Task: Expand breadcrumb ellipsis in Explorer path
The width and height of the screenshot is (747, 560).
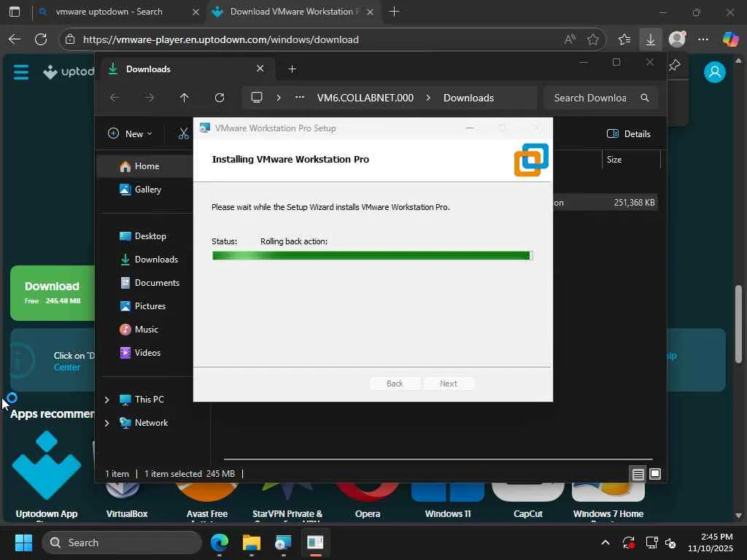Action: point(300,98)
